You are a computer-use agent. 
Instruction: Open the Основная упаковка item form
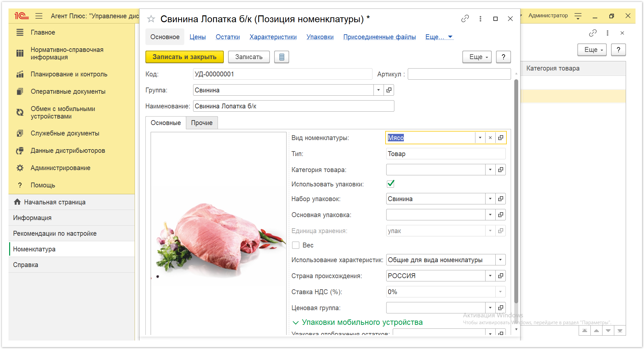click(x=501, y=215)
